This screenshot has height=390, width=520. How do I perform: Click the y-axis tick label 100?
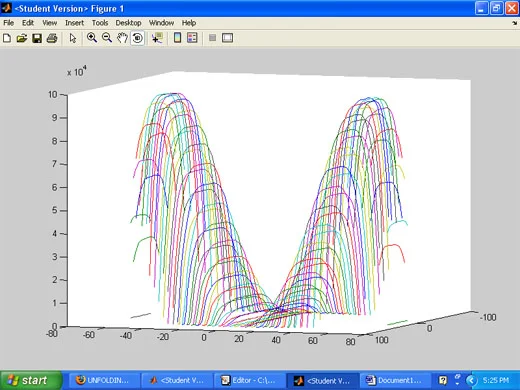coord(382,340)
